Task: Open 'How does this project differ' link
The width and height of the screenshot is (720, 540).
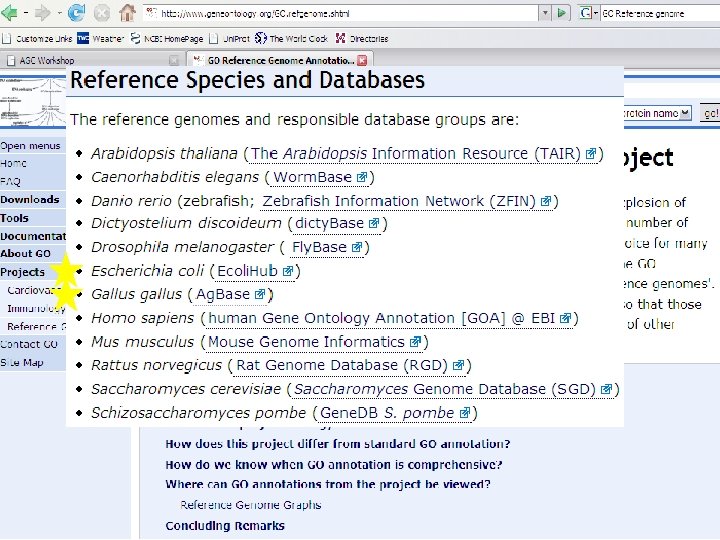Action: point(338,444)
